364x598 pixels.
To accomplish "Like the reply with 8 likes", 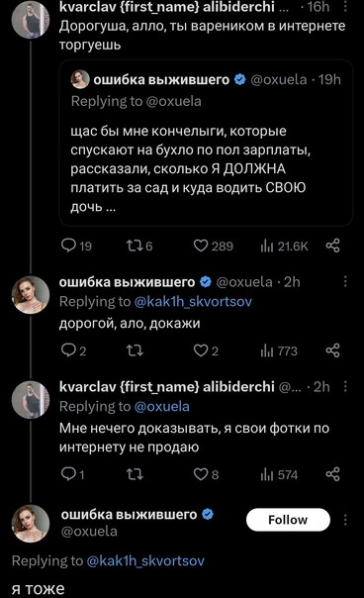I will [x=206, y=474].
